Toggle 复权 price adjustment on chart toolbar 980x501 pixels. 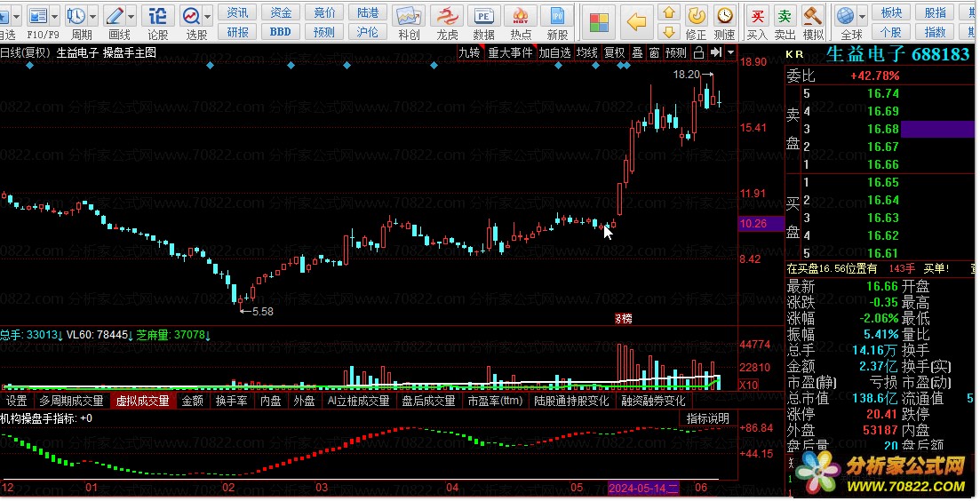coord(614,52)
